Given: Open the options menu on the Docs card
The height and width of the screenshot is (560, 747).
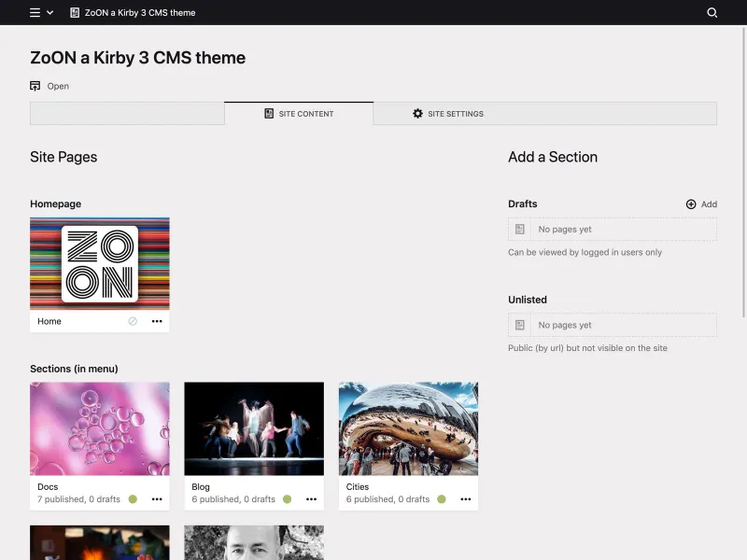Looking at the screenshot, I should (157, 499).
